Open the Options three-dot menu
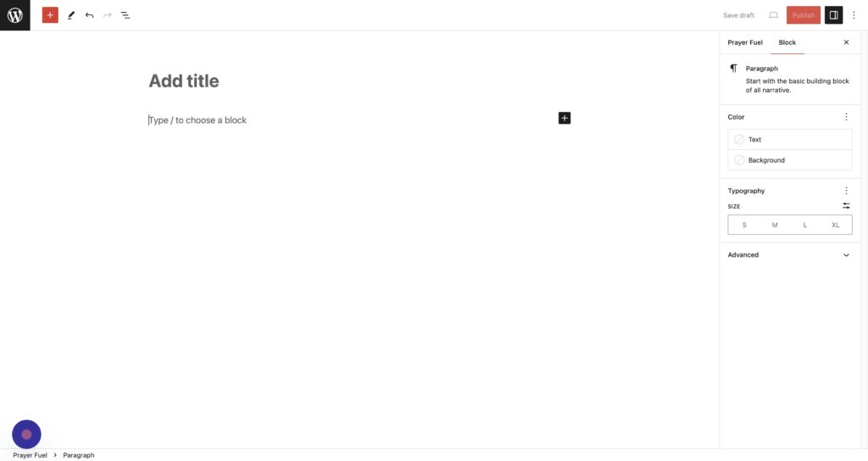The height and width of the screenshot is (461, 868). pos(854,15)
